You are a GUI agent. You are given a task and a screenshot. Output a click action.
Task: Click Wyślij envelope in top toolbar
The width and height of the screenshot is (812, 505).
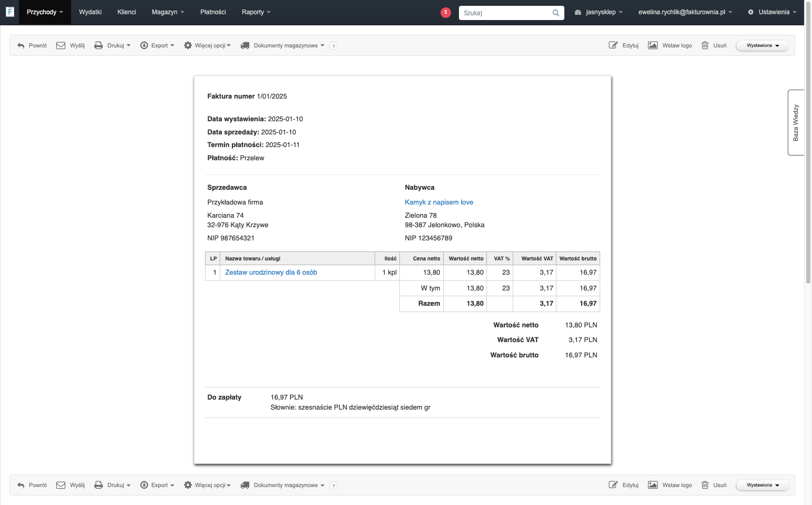pos(71,45)
